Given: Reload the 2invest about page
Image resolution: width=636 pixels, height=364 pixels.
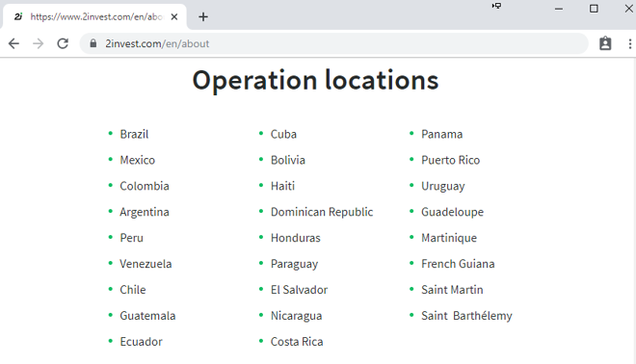Looking at the screenshot, I should coord(63,43).
